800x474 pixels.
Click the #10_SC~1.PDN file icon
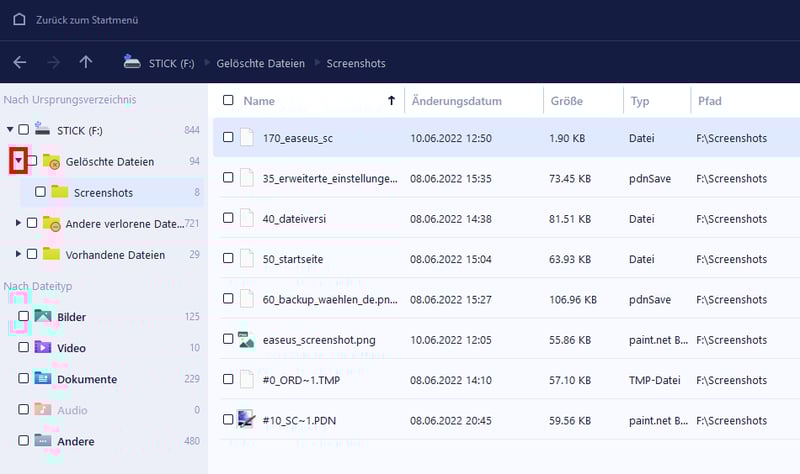246,420
